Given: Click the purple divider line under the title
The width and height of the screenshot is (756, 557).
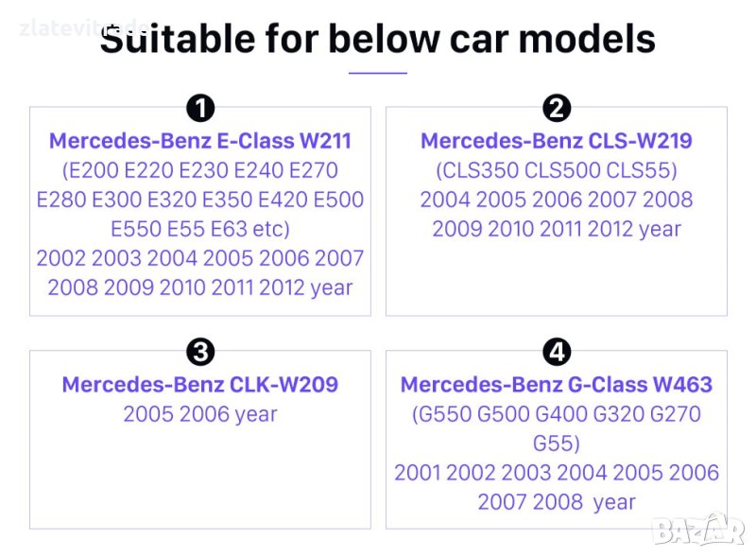Looking at the screenshot, I should [x=378, y=73].
